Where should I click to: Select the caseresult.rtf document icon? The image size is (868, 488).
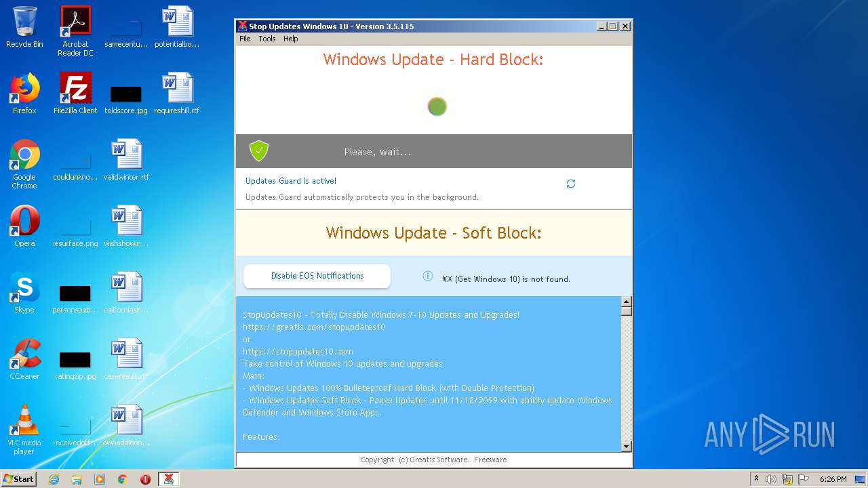[126, 359]
